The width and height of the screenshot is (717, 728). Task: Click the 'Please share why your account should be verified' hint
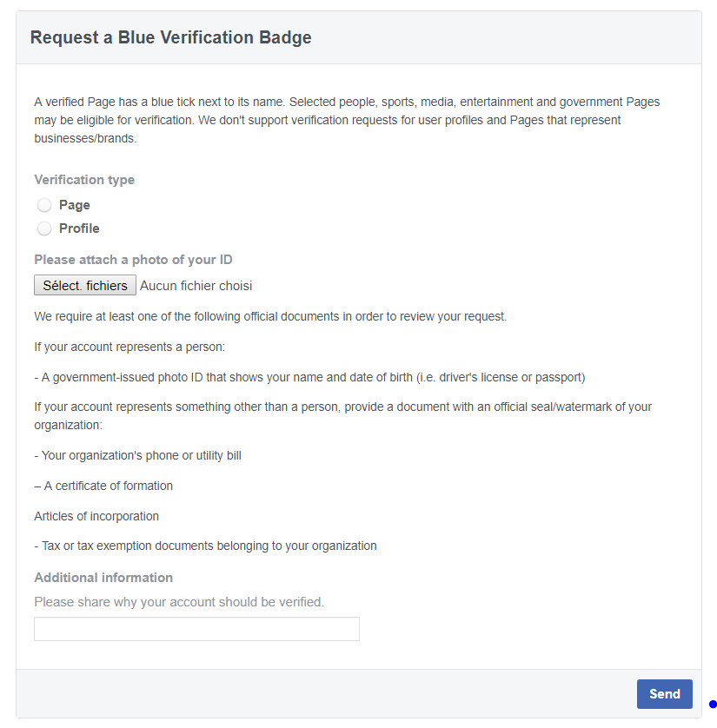(x=179, y=602)
